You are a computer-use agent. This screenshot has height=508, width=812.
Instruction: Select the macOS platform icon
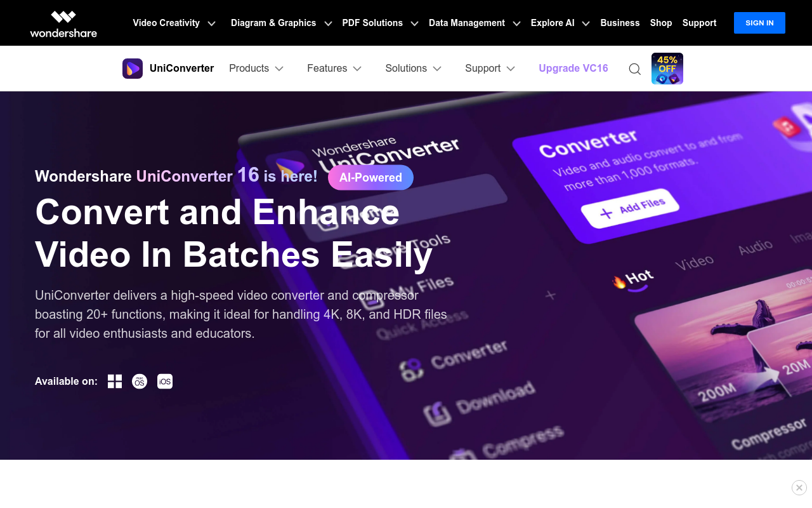click(x=140, y=381)
